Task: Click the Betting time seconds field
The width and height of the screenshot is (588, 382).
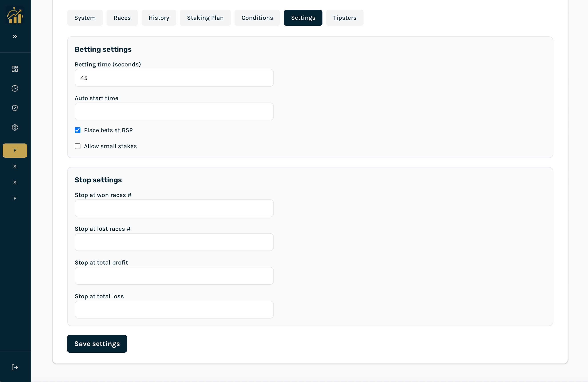Action: click(174, 78)
